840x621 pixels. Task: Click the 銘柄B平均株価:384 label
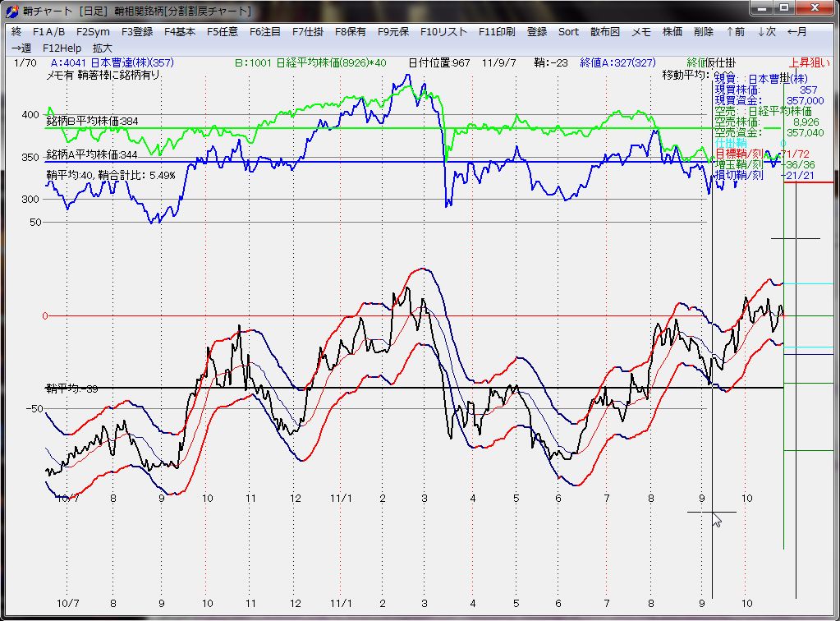92,121
